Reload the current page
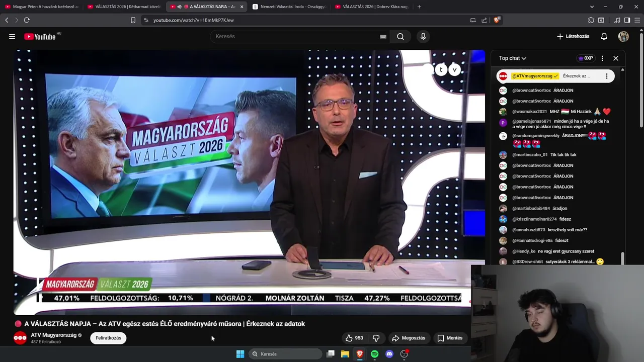This screenshot has height=362, width=644. (x=27, y=20)
